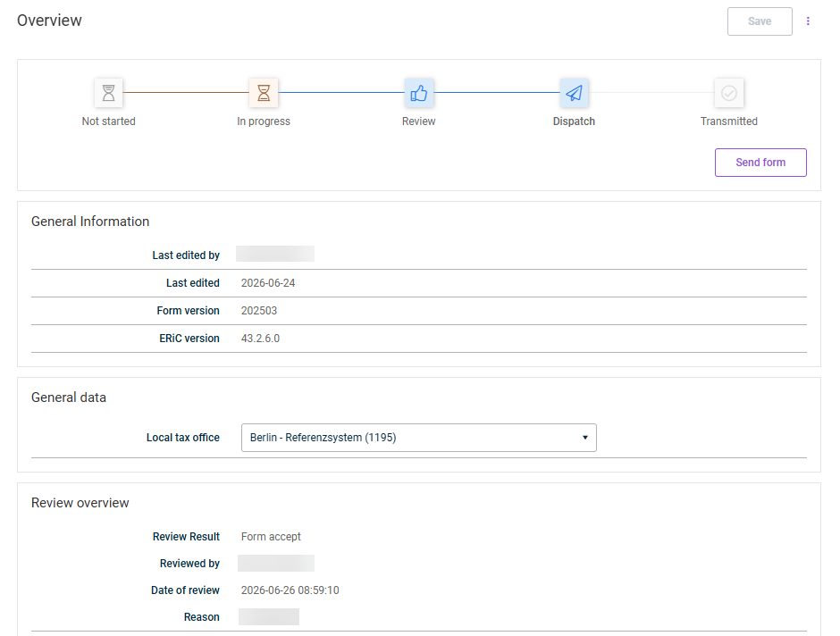This screenshot has width=840, height=636.
Task: Click the Not started step label
Action: pos(109,121)
